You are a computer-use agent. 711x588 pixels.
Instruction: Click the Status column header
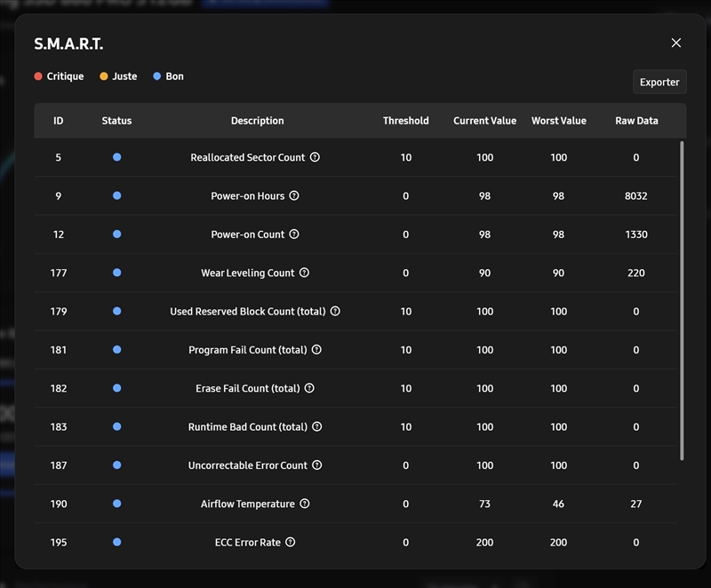pyautogui.click(x=116, y=121)
